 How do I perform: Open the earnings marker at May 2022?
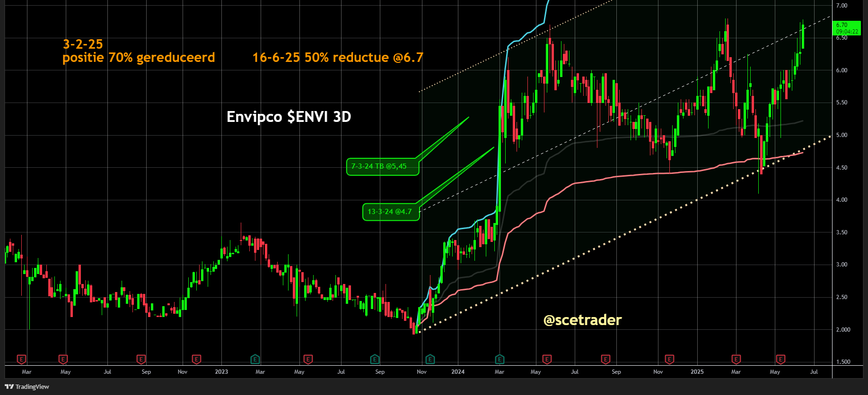click(x=63, y=360)
